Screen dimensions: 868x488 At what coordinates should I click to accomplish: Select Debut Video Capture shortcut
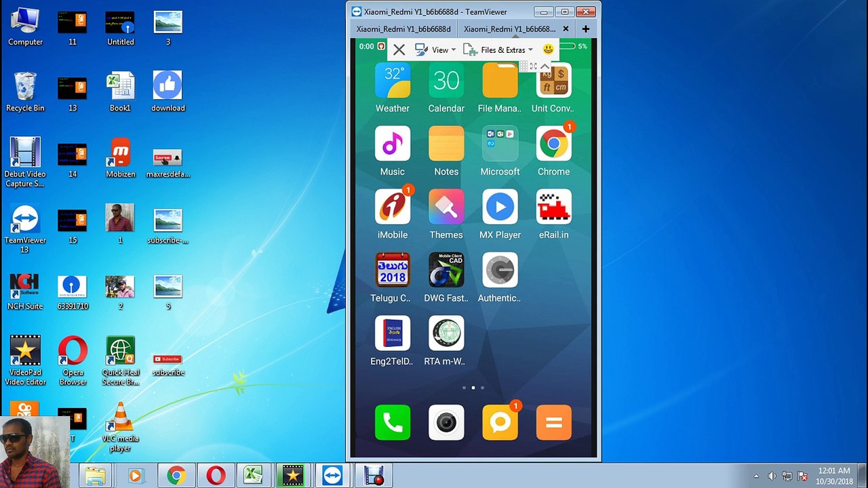[x=25, y=163]
